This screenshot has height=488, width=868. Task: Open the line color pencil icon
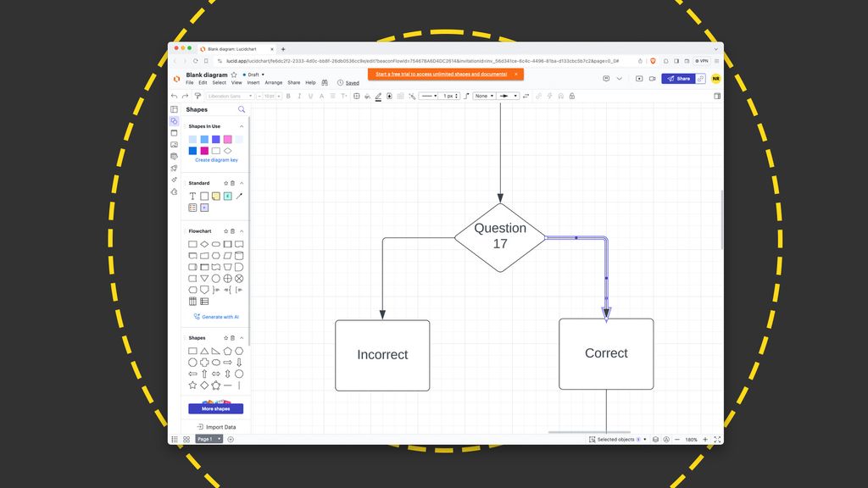[378, 97]
